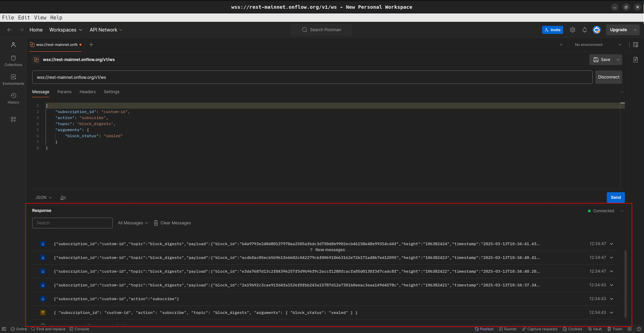Viewport: 644px width, 333px height.
Task: Click the beautify message icon next to JSON
Action: [63, 198]
